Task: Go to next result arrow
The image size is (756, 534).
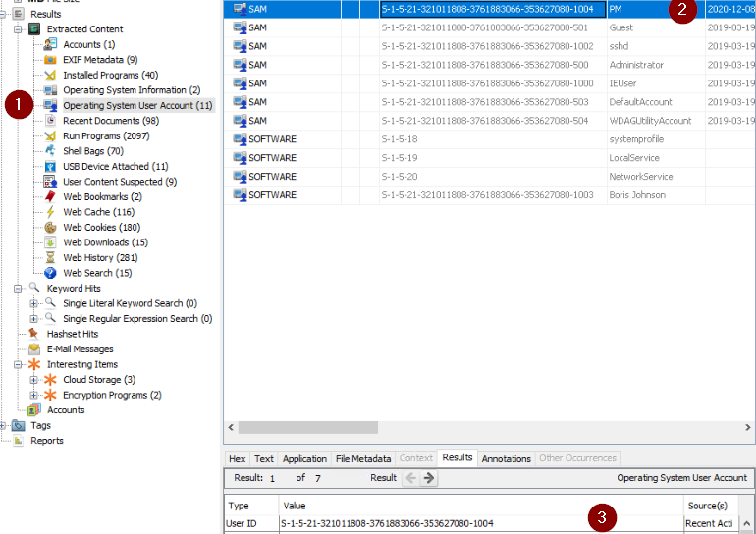Action: tap(429, 478)
